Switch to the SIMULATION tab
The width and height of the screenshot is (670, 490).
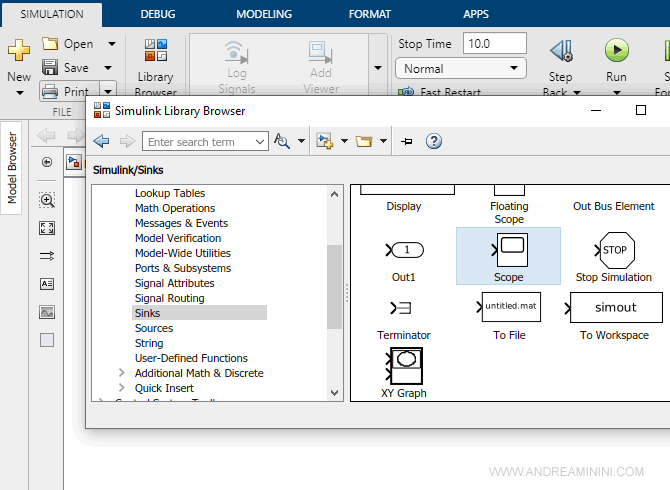pos(52,14)
